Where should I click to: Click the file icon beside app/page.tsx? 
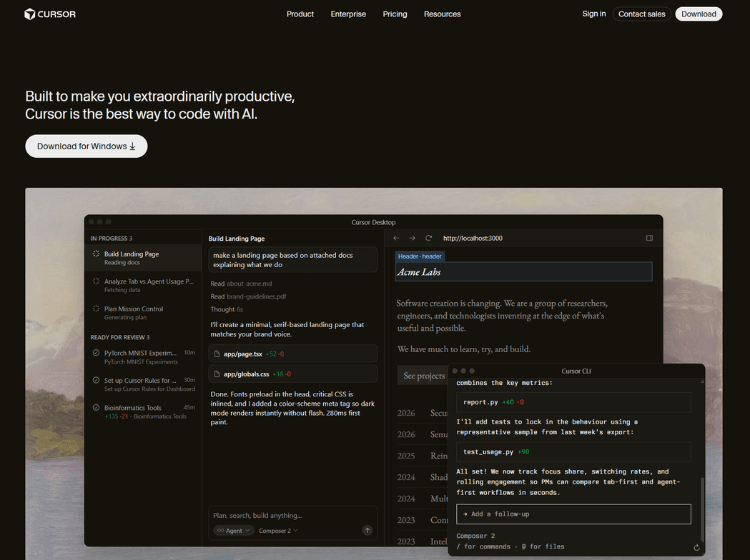pyautogui.click(x=217, y=354)
